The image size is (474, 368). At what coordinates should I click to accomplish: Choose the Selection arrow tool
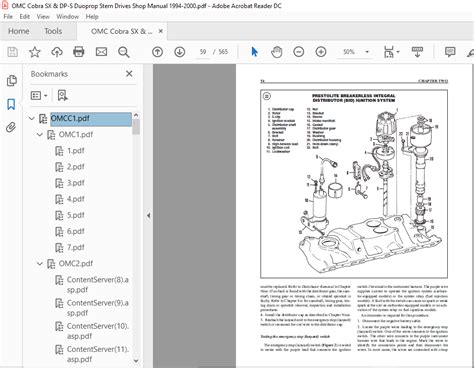click(254, 52)
